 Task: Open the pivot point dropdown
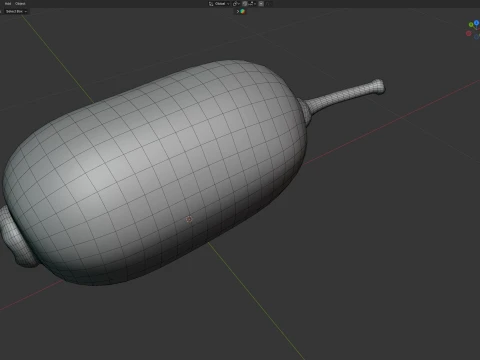tap(236, 4)
